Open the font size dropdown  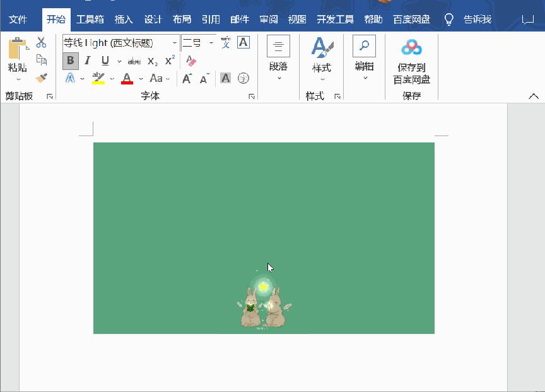coord(210,44)
